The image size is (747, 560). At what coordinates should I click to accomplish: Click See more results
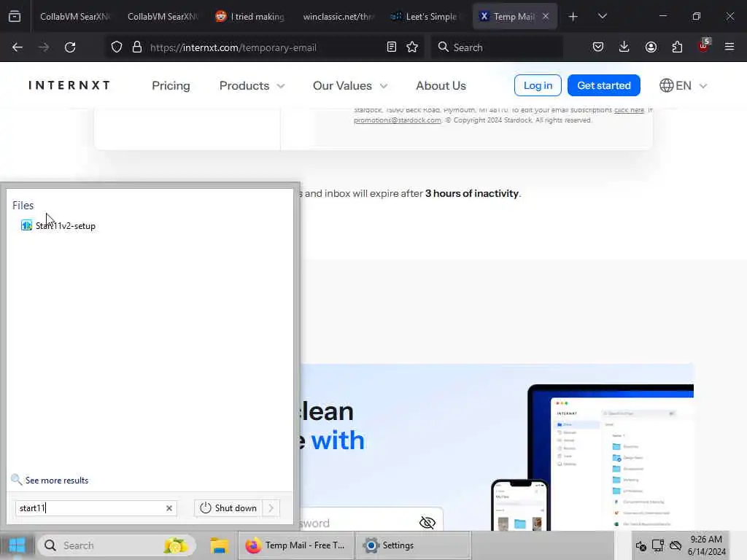click(50, 480)
